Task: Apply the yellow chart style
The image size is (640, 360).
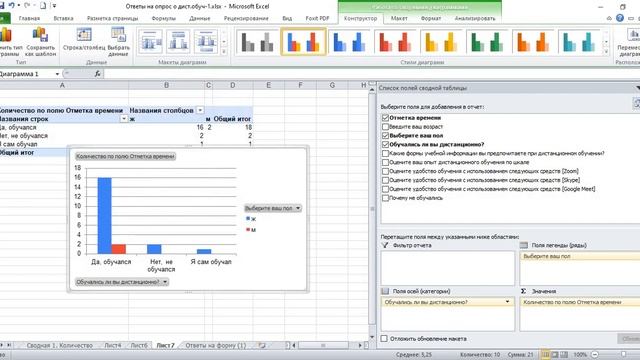Action: (441, 42)
